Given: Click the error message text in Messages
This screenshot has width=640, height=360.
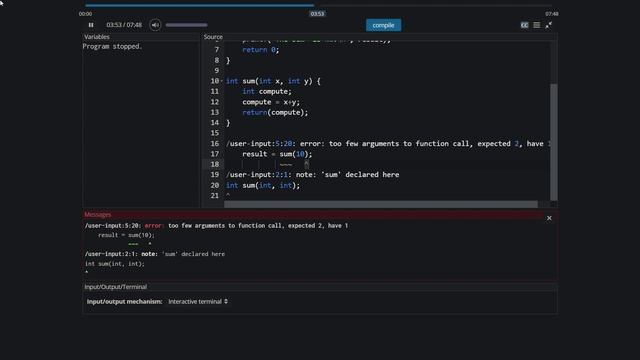Looking at the screenshot, I should tap(216, 225).
